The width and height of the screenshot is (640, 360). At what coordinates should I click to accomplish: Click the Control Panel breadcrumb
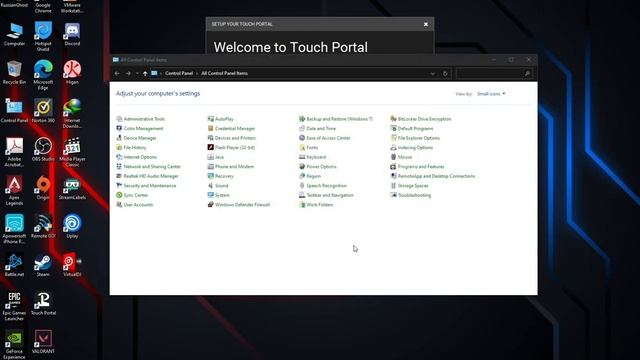179,73
